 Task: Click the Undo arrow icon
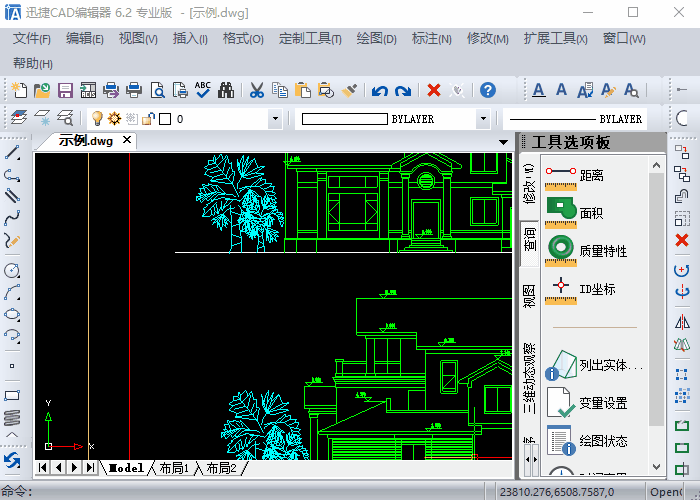coord(379,90)
